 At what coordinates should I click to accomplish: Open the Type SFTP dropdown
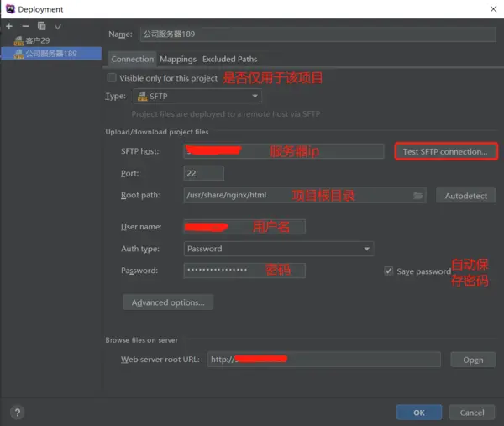click(197, 96)
